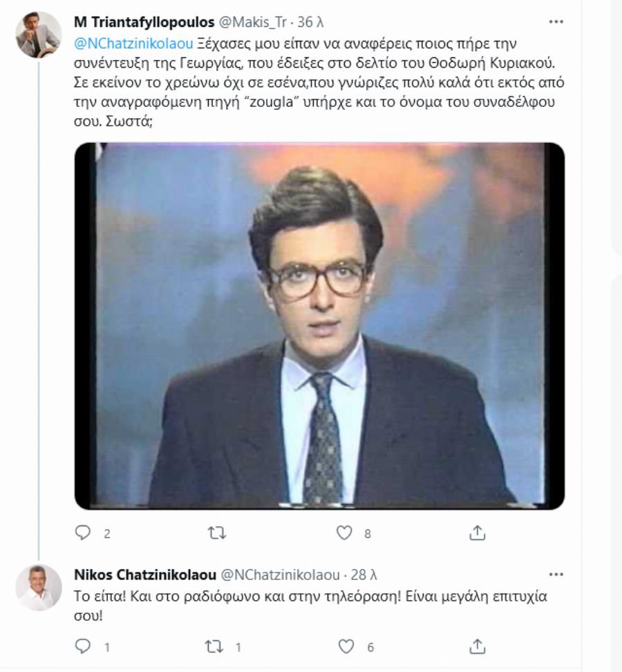Share Makis_Tr's tweet via upload arrow icon
The height and width of the screenshot is (672, 622).
[477, 533]
